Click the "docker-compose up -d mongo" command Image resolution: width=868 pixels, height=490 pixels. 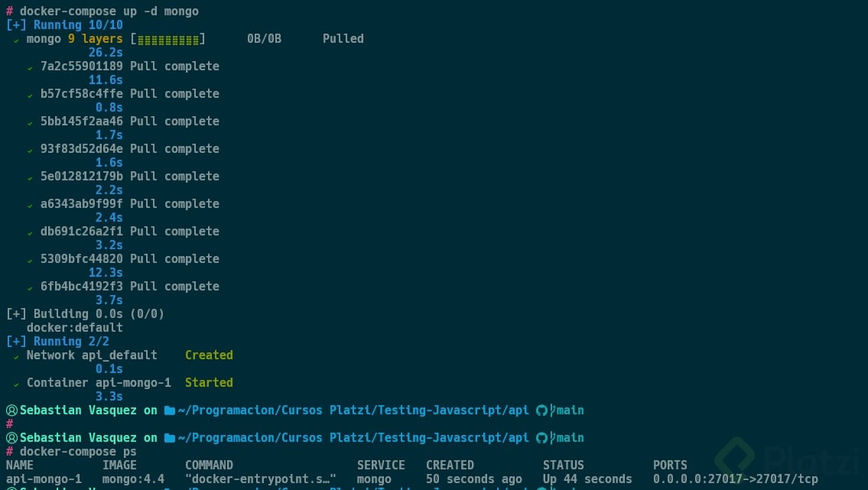pos(109,11)
